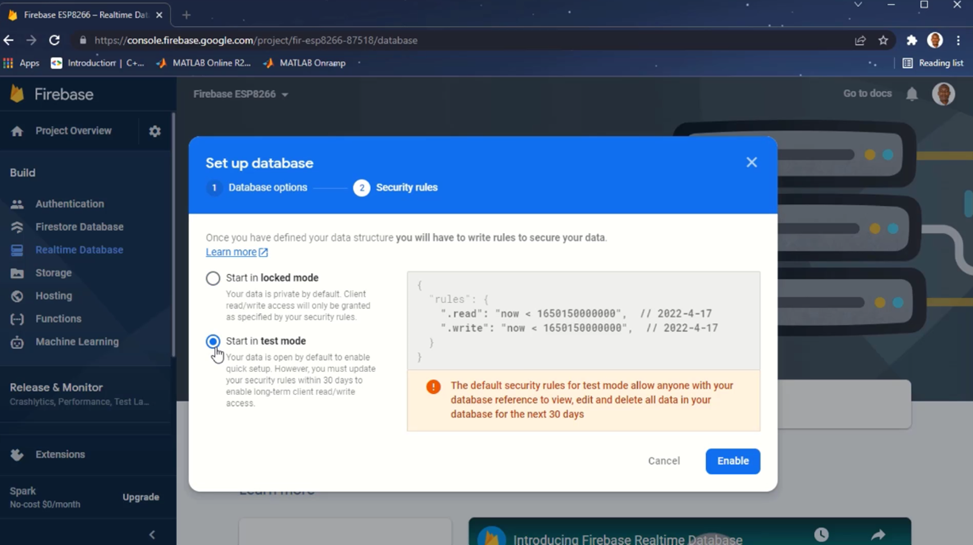Close the Set up database dialog

tap(751, 163)
